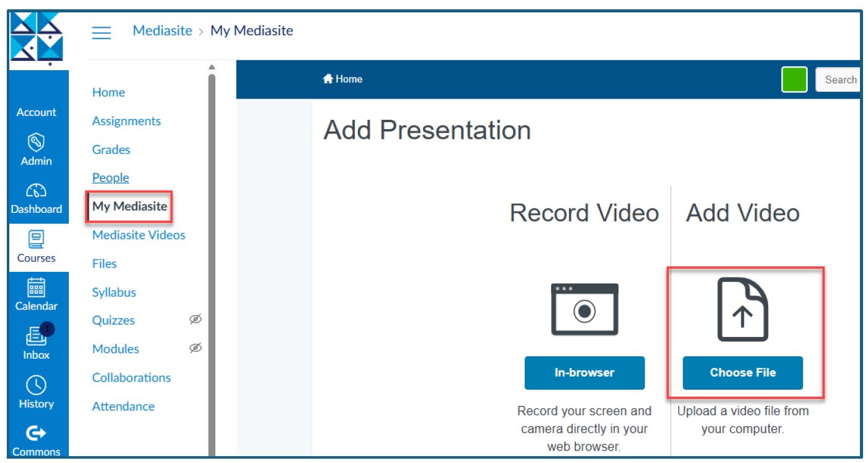The width and height of the screenshot is (868, 463).
Task: Click the upload file document icon
Action: tap(743, 310)
